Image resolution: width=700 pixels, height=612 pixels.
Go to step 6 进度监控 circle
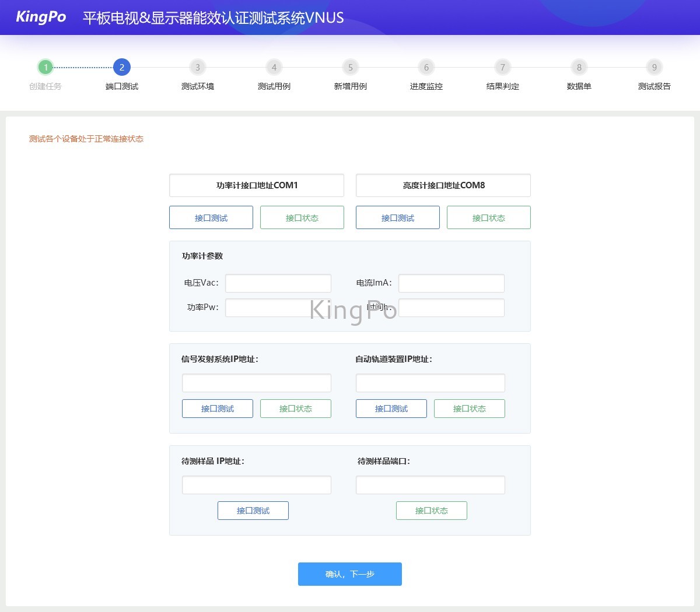click(426, 67)
